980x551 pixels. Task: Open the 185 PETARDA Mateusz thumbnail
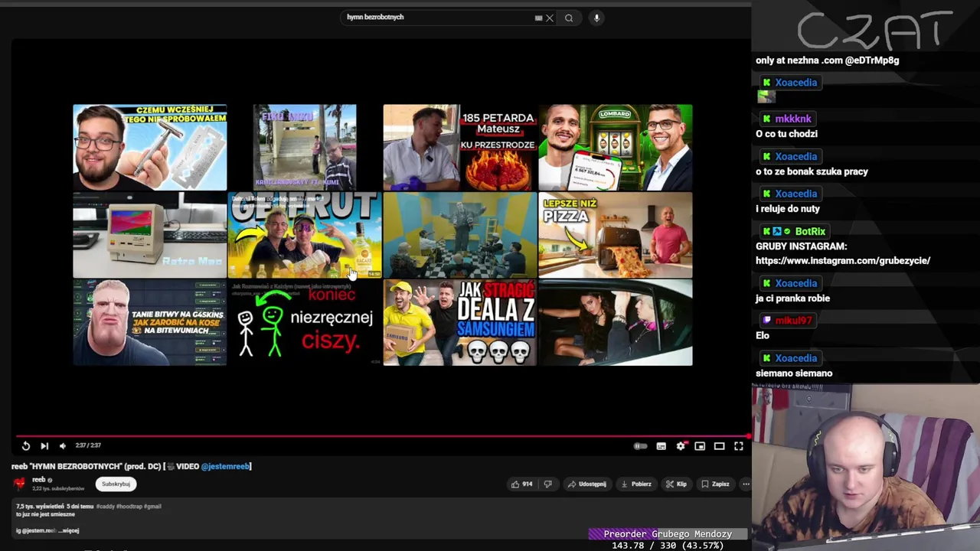[x=459, y=147]
